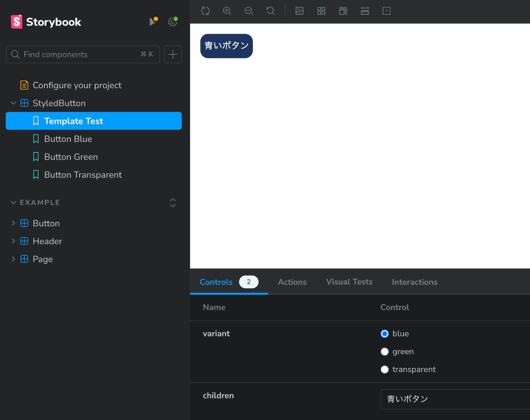Click the StyledButton component icon
The height and width of the screenshot is (420, 530).
click(24, 103)
